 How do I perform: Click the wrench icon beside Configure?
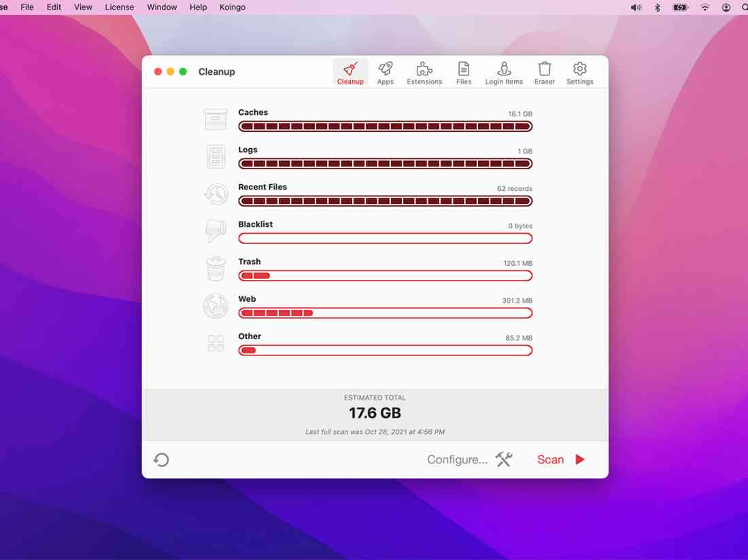(x=503, y=459)
